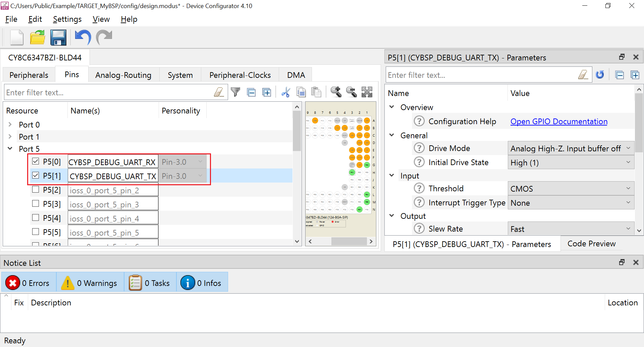Undock the Notice List panel
The width and height of the screenshot is (644, 347).
coord(622,262)
